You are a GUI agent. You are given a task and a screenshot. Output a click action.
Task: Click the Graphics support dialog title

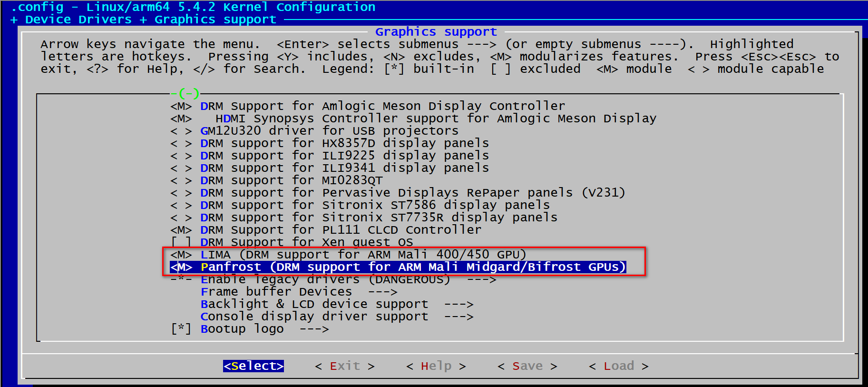[436, 32]
